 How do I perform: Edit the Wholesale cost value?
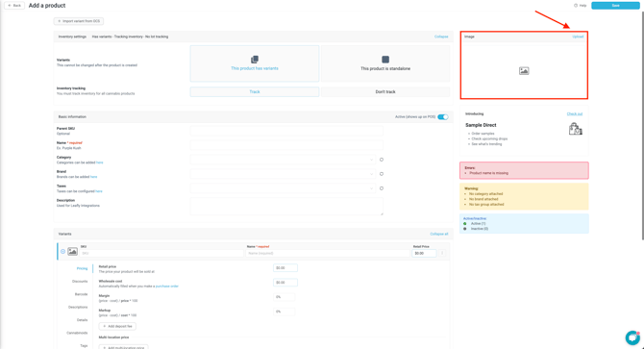pos(285,283)
